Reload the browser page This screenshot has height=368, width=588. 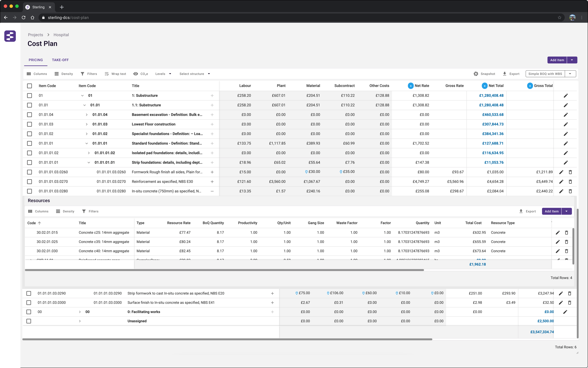point(24,18)
